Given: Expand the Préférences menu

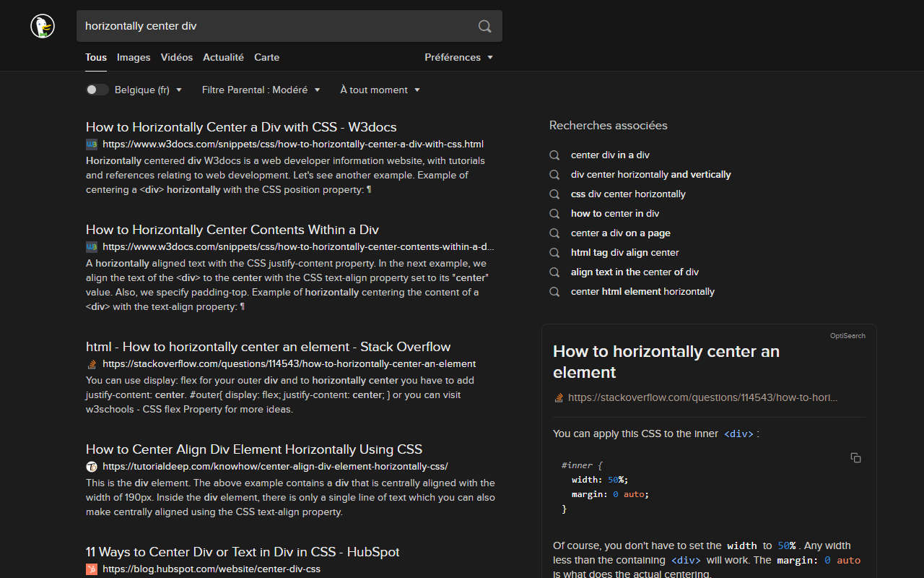Looking at the screenshot, I should coord(459,57).
